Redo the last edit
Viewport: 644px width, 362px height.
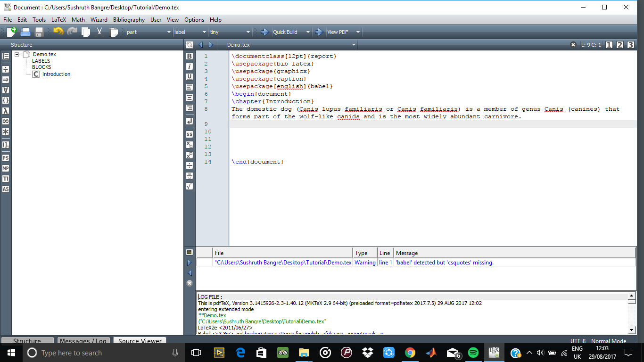point(72,32)
